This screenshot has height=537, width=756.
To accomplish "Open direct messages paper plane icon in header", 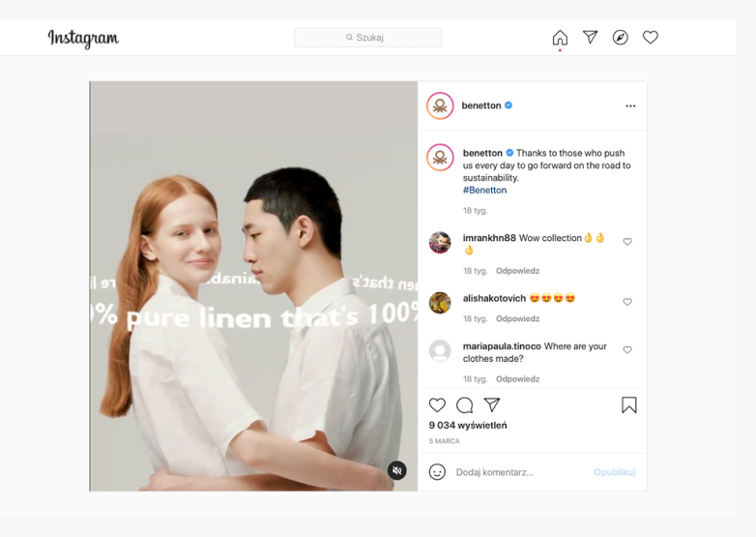I will [590, 37].
